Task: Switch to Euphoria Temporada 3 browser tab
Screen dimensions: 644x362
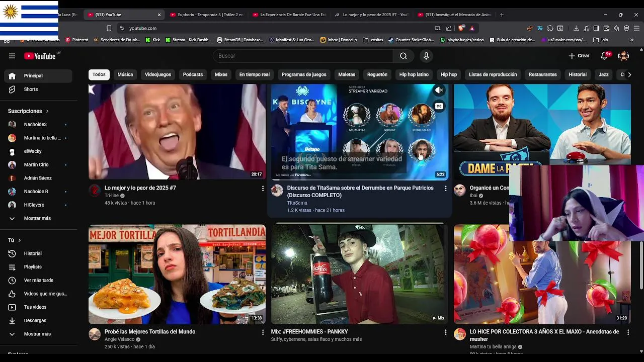Action: [206, 15]
